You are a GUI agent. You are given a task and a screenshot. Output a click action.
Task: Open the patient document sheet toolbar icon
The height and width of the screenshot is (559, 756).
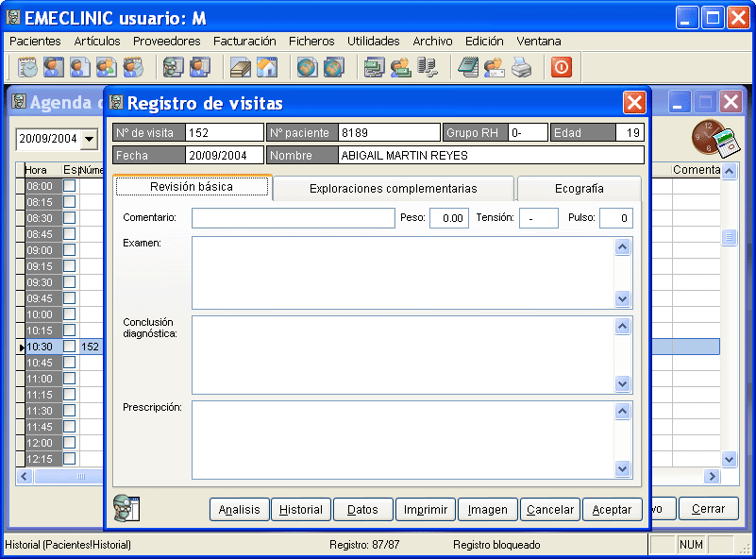point(80,67)
